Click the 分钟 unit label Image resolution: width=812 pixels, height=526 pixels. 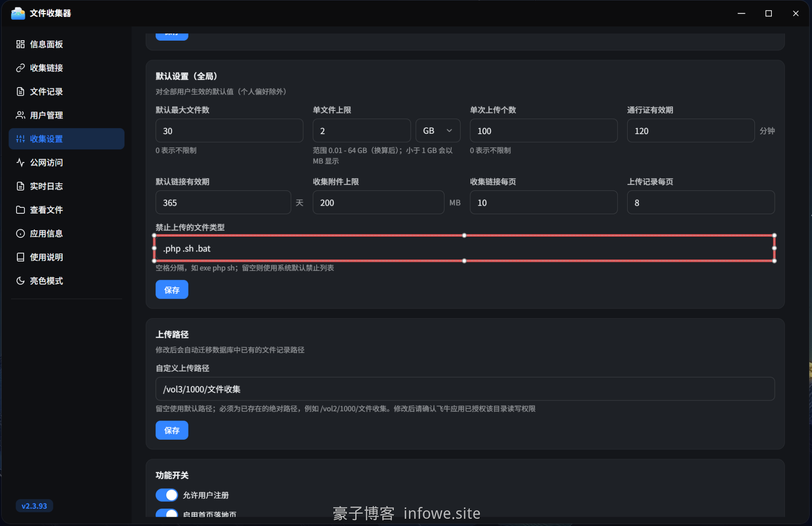click(767, 131)
